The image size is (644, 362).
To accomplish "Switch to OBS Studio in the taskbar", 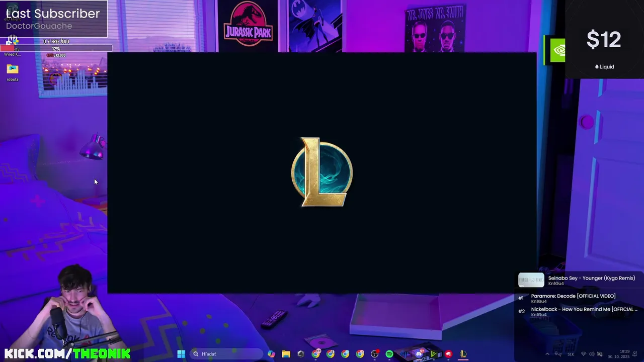I will pos(375,354).
